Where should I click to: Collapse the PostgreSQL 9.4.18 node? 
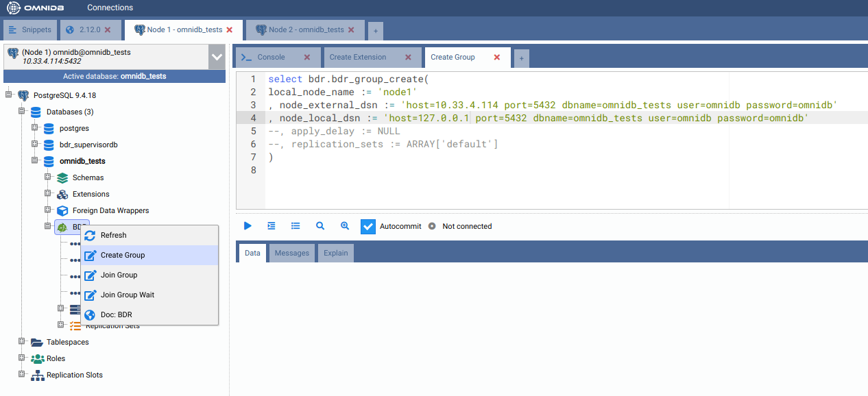(9, 95)
